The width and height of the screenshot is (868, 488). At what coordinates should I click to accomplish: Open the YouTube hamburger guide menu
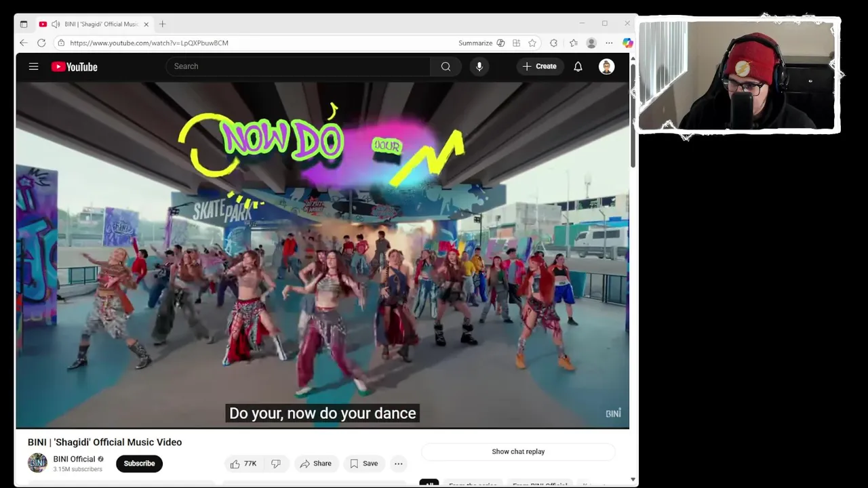(x=33, y=66)
